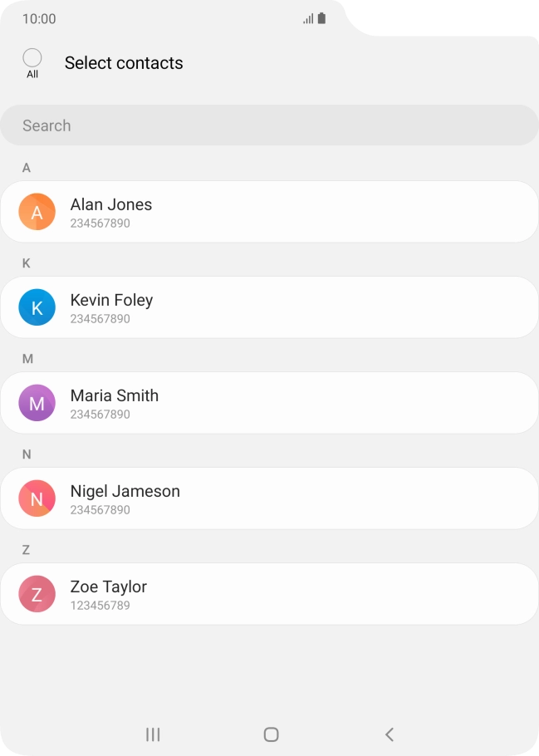Tap Zoe Taylor avatar icon

37,594
